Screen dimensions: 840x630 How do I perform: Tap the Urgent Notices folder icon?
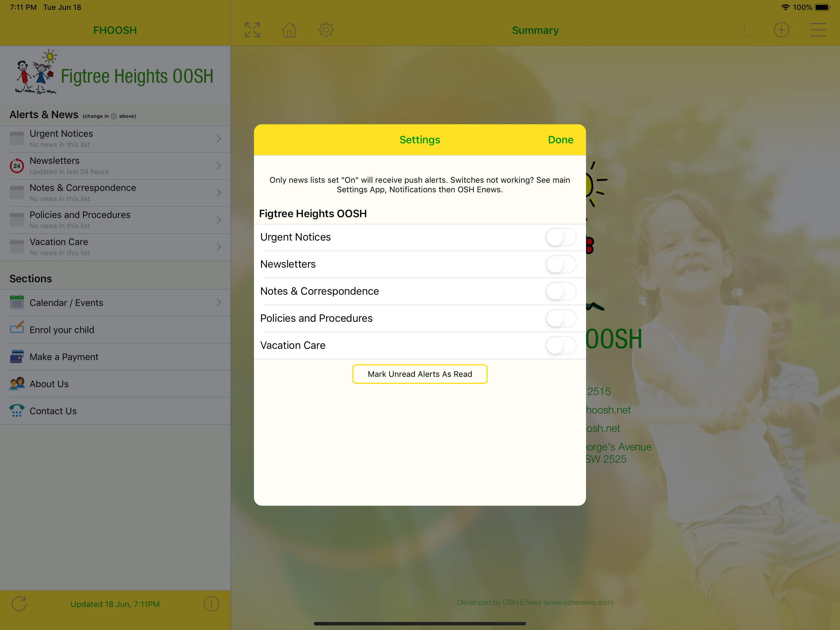17,138
